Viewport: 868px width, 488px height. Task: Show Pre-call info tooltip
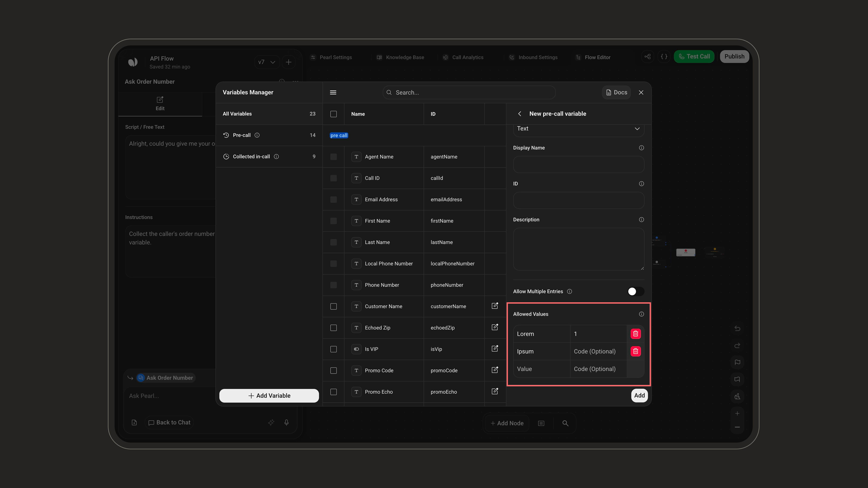coord(257,135)
